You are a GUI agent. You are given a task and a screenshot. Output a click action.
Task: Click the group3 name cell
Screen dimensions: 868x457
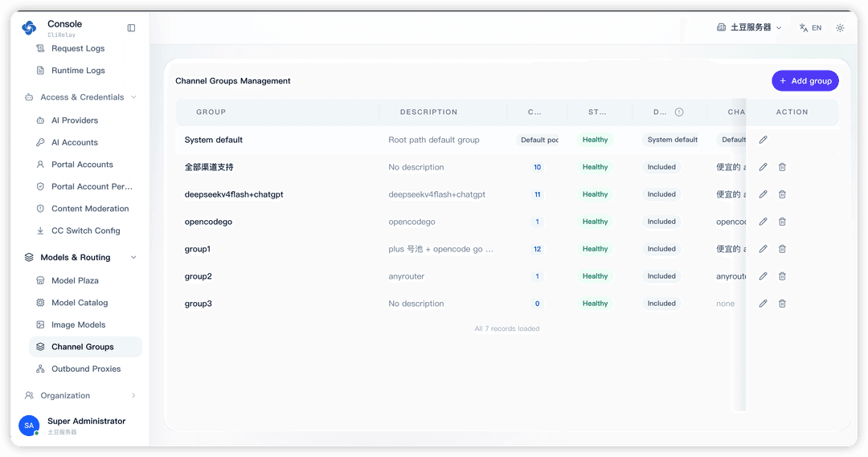(199, 303)
